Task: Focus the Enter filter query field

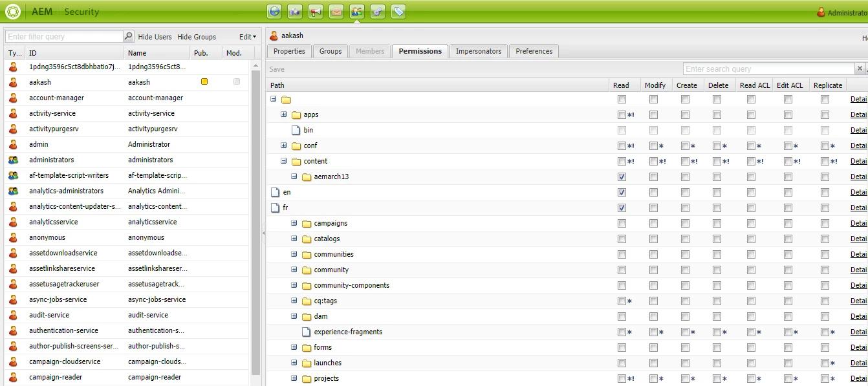Action: click(64, 36)
